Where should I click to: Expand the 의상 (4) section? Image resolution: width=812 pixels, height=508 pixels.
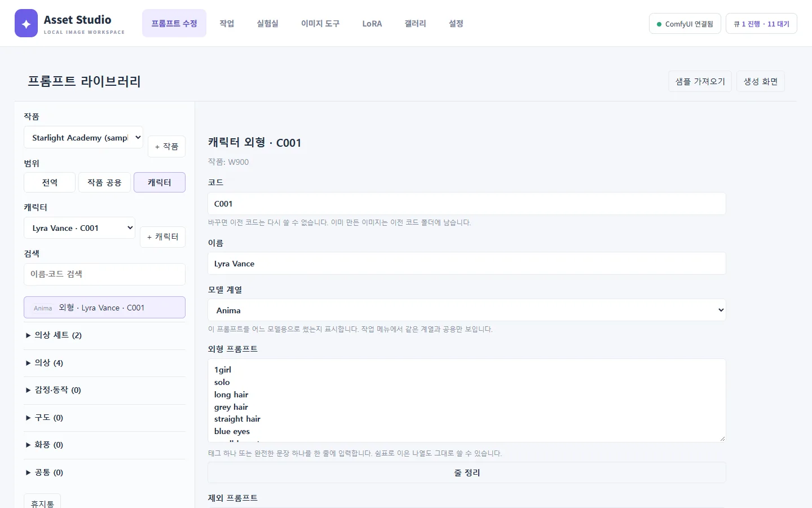(x=104, y=363)
